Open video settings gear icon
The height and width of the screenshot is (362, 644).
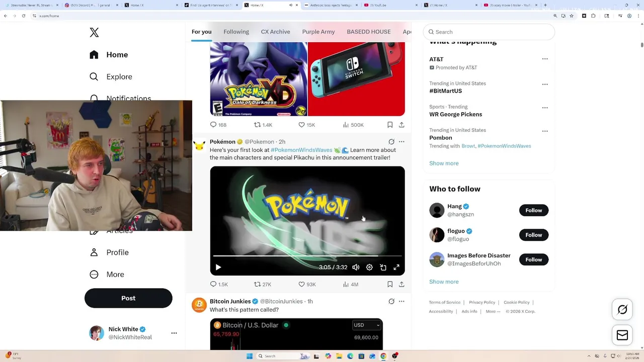tap(369, 267)
